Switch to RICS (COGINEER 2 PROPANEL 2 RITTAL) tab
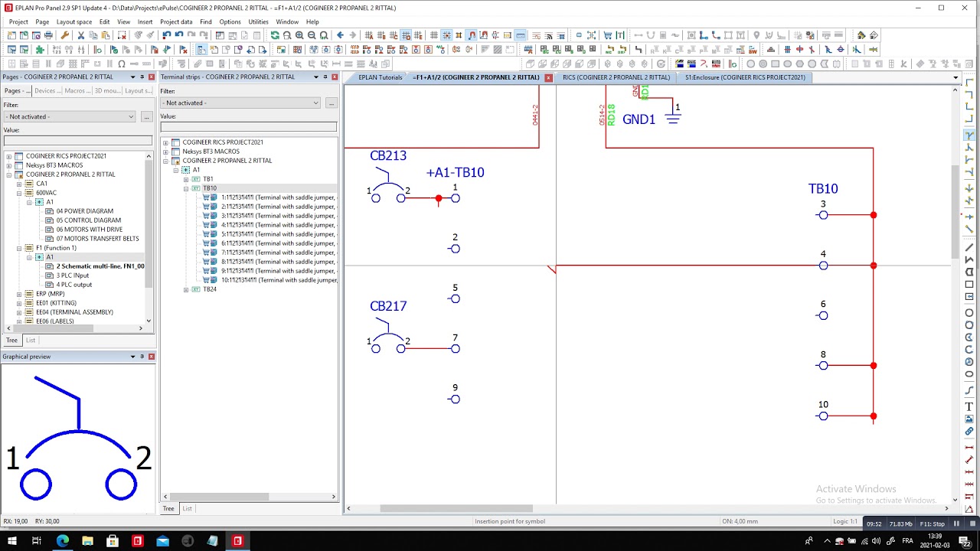Viewport: 980px width, 551px height. 616,77
